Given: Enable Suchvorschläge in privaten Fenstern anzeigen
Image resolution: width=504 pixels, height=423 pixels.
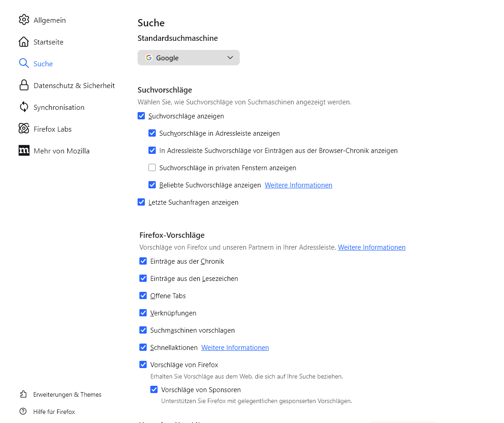Looking at the screenshot, I should click(x=152, y=168).
